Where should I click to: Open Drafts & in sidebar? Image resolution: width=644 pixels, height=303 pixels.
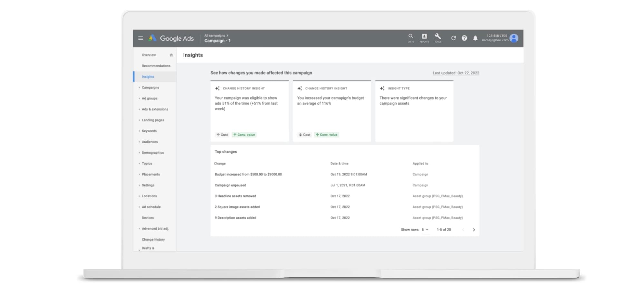148,248
